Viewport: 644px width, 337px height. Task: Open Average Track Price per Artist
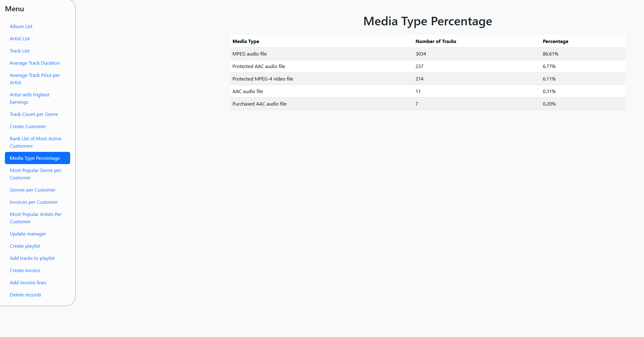pyautogui.click(x=35, y=79)
